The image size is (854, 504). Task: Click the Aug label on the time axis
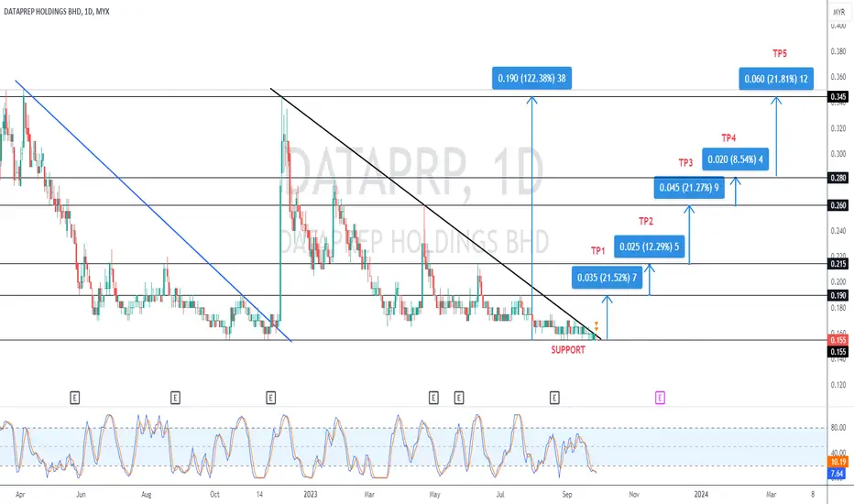click(x=146, y=495)
